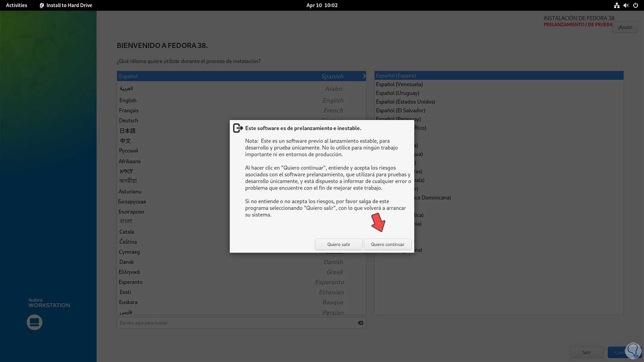Choose Español (Venezuela) locale
This screenshot has height=362, width=644.
(x=499, y=84)
